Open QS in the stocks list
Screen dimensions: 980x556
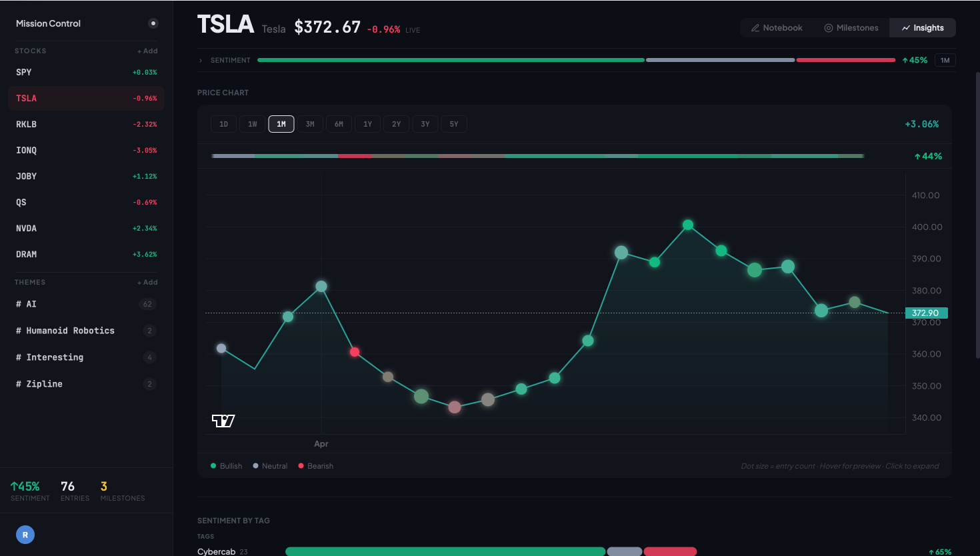tap(86, 202)
